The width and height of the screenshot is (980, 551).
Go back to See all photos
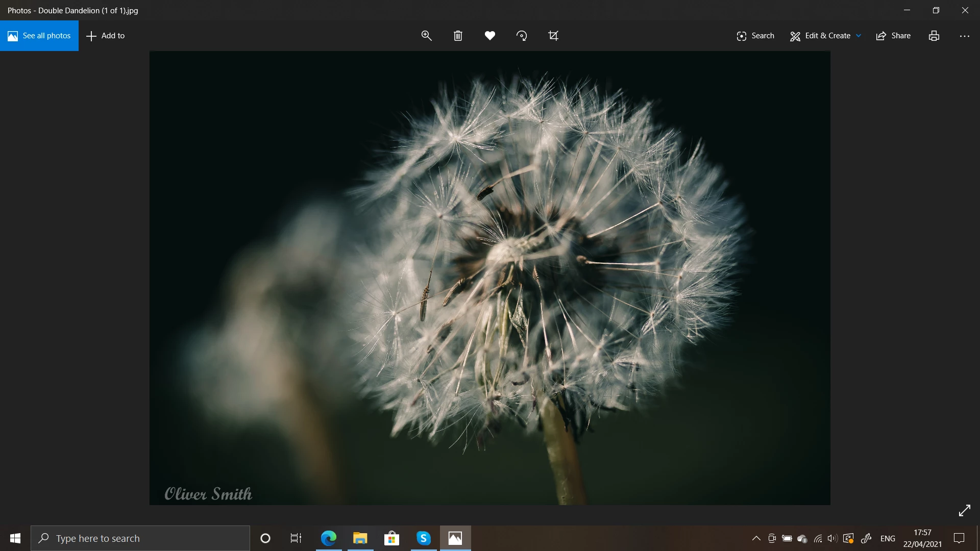pos(39,36)
